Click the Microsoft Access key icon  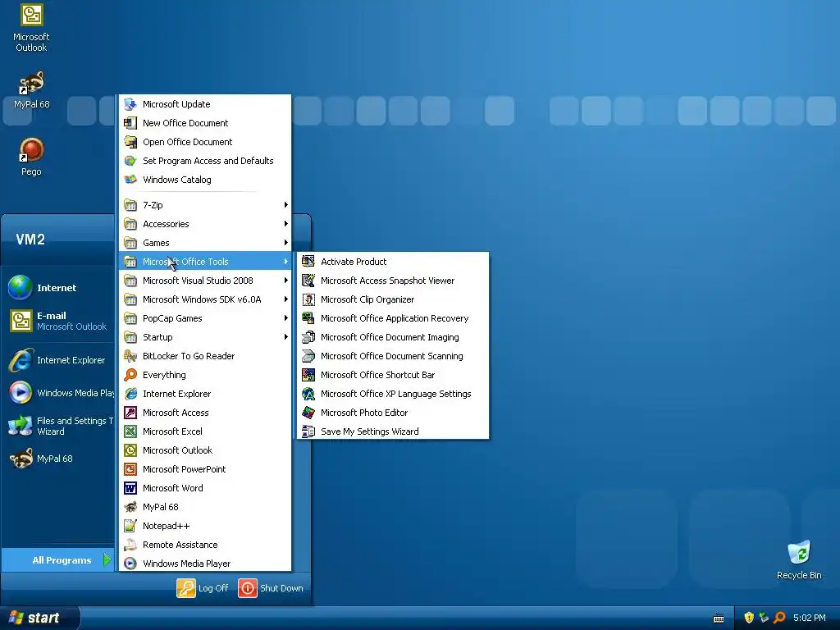[x=130, y=413]
